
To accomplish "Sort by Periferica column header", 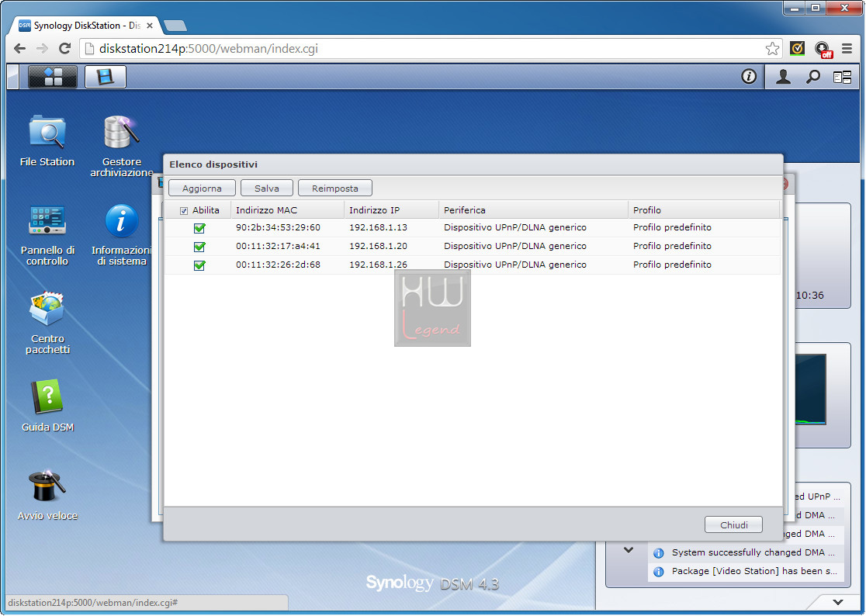I will coord(534,210).
